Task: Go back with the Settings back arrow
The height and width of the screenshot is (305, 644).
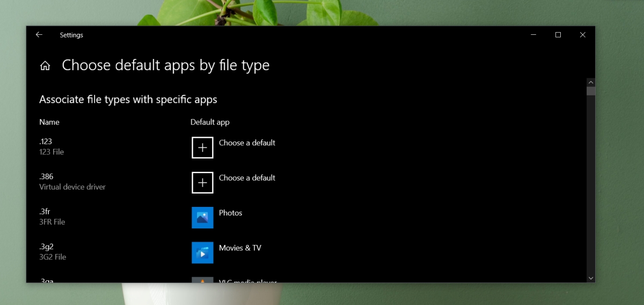Action: pyautogui.click(x=39, y=35)
